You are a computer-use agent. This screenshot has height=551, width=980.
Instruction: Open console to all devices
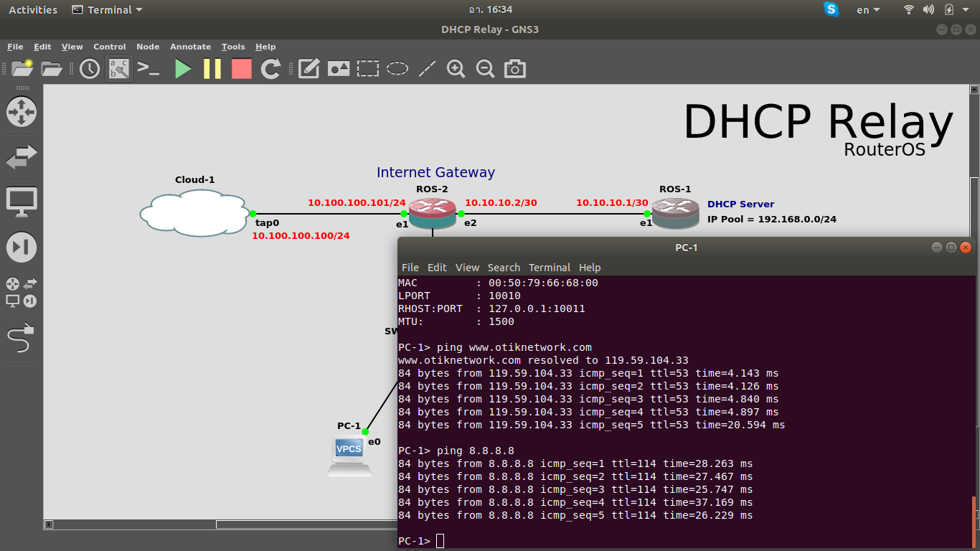[148, 68]
